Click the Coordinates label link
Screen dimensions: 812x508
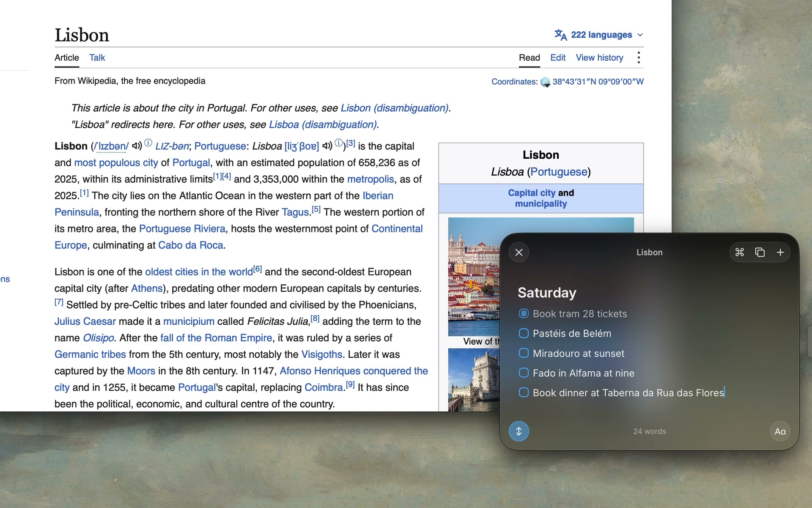tap(514, 82)
